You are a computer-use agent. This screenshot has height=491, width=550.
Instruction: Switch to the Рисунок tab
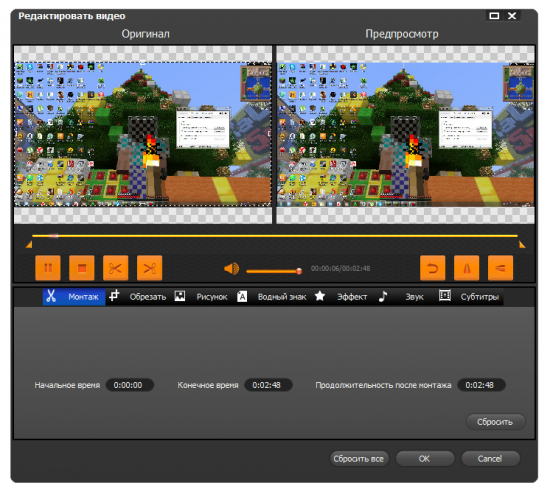201,297
